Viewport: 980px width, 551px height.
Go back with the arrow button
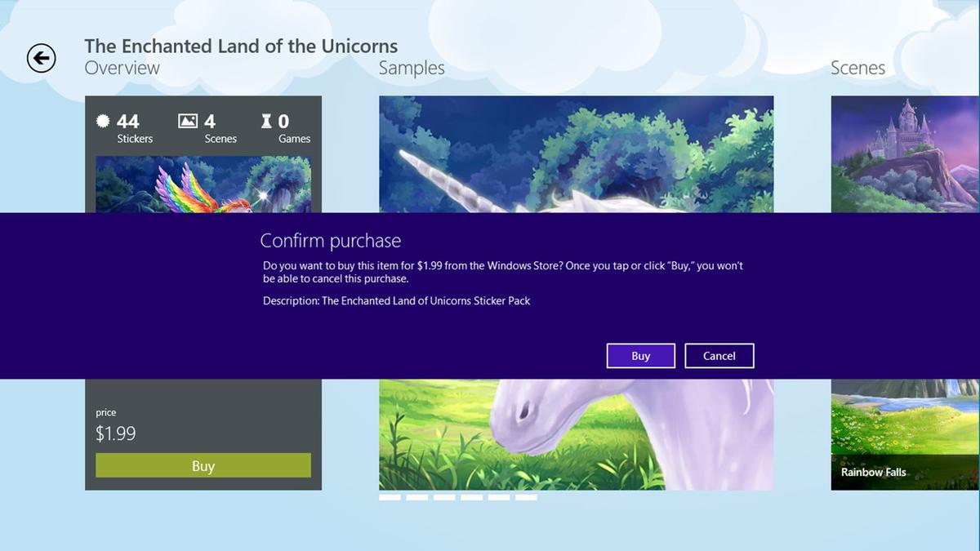[x=42, y=58]
